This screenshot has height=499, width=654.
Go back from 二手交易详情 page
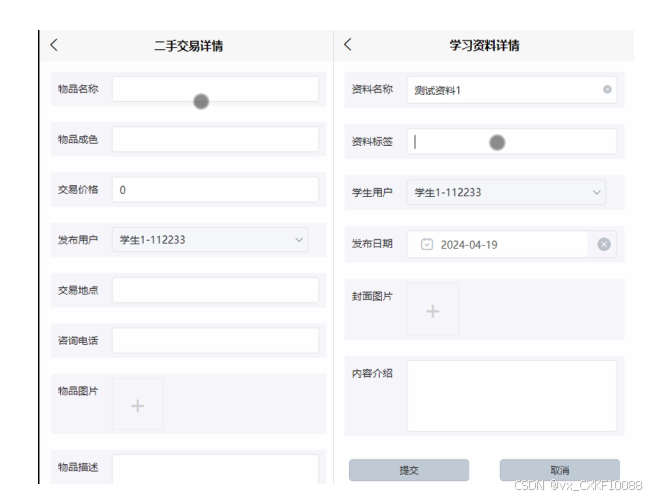pyautogui.click(x=54, y=45)
